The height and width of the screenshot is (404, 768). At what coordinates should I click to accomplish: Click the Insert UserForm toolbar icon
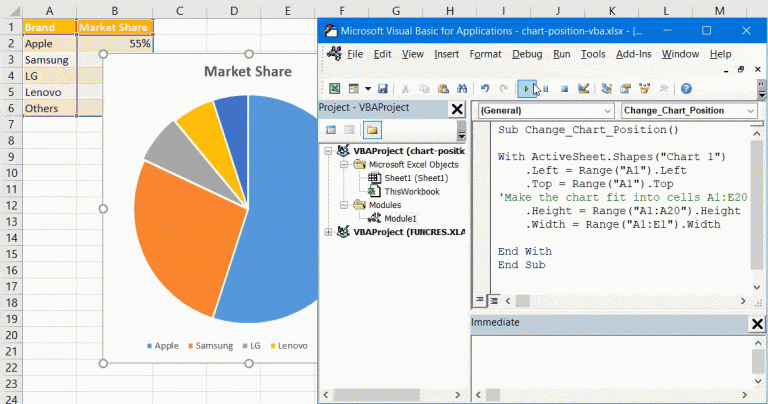[353, 89]
